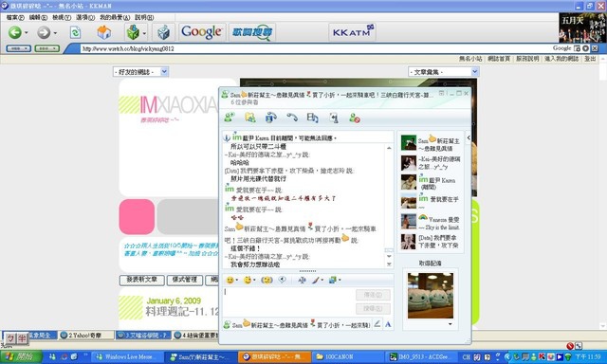Click the games icon in Messenger chat toolbar

pos(334,118)
